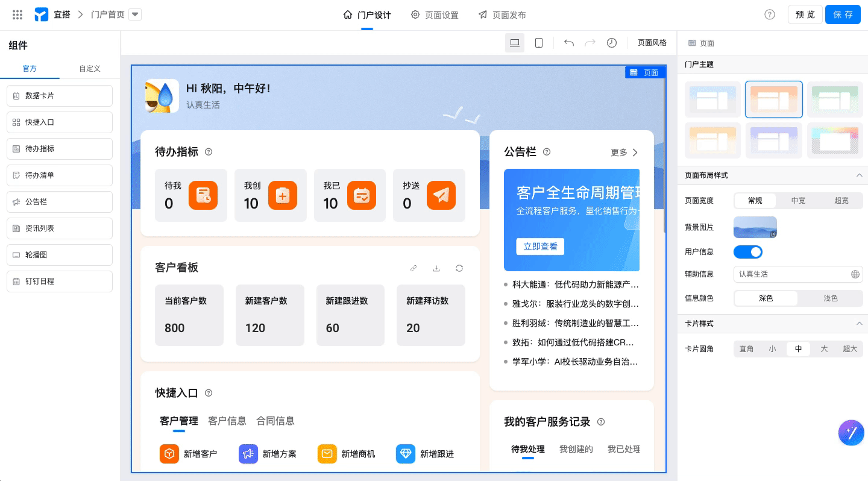The width and height of the screenshot is (868, 481).
Task: Change the 背景图片 thumbnail
Action: (755, 227)
